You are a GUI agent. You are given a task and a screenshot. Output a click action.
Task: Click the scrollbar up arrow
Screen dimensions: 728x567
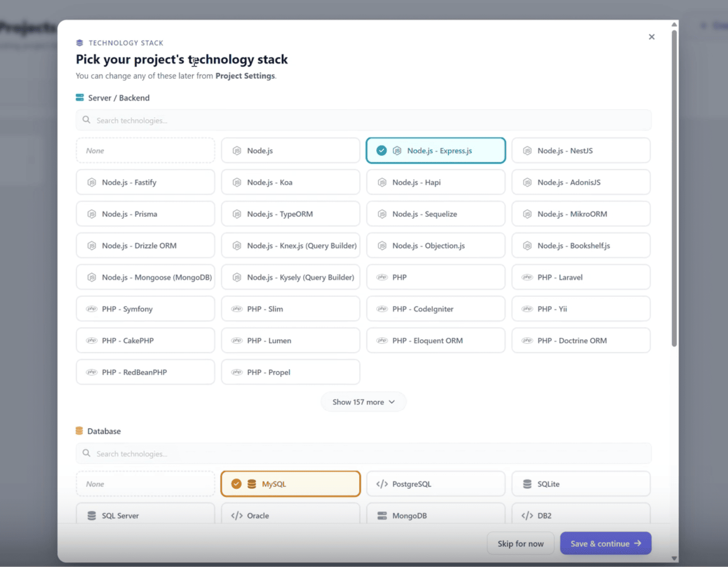(x=674, y=25)
